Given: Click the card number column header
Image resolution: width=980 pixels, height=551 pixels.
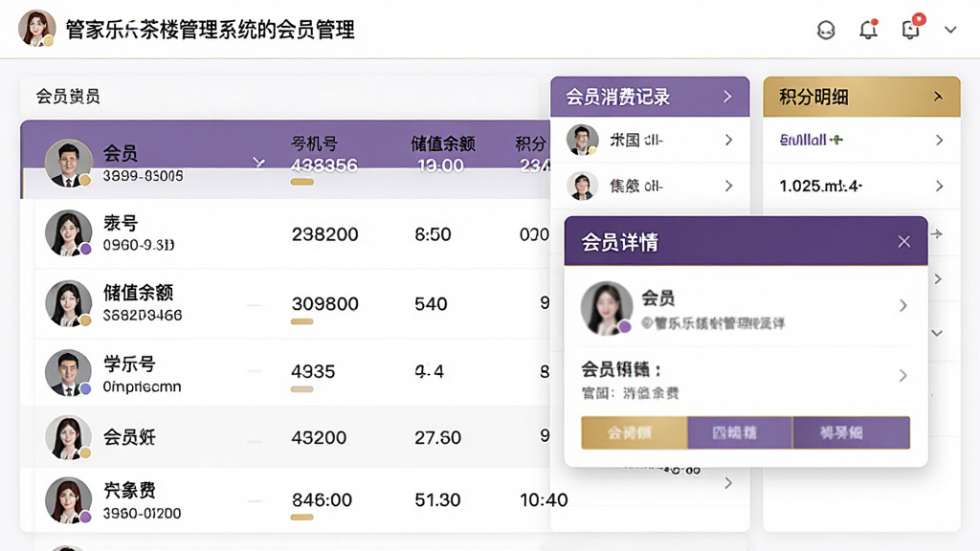Looking at the screenshot, I should click(x=314, y=144).
